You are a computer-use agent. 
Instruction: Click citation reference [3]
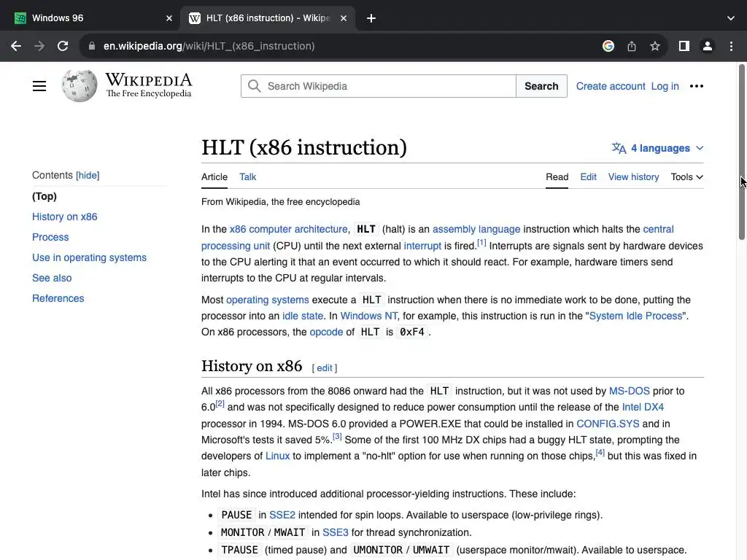[337, 437]
